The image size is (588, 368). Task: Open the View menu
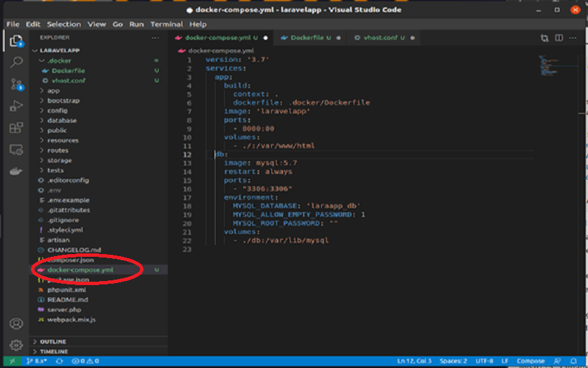pyautogui.click(x=97, y=24)
